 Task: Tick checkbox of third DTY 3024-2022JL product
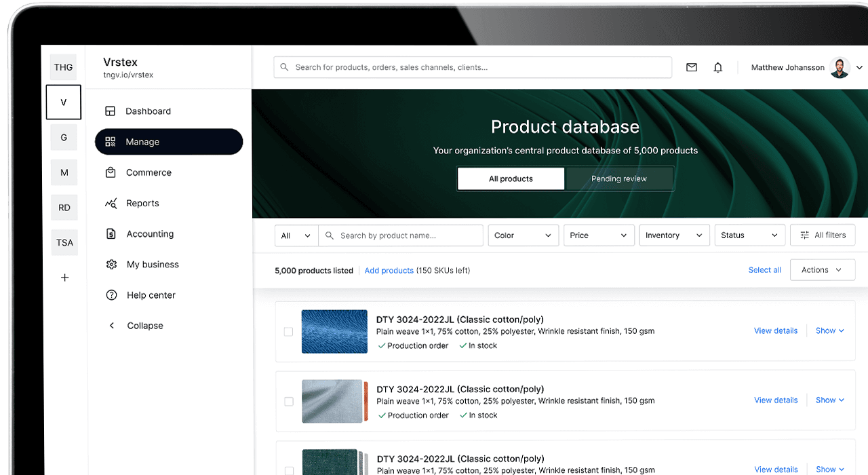point(288,470)
